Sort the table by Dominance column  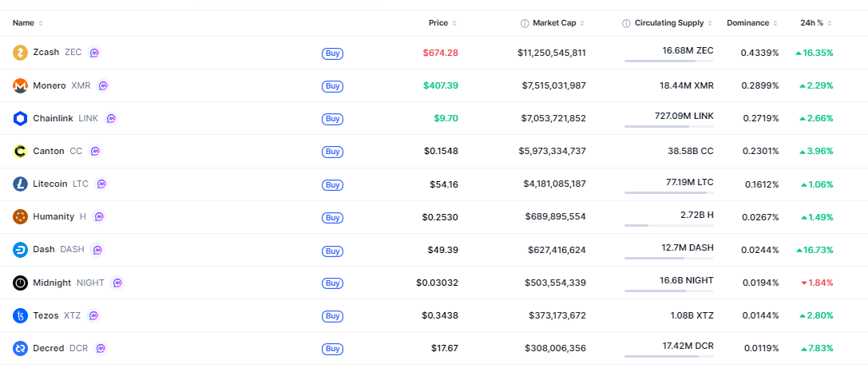[751, 23]
